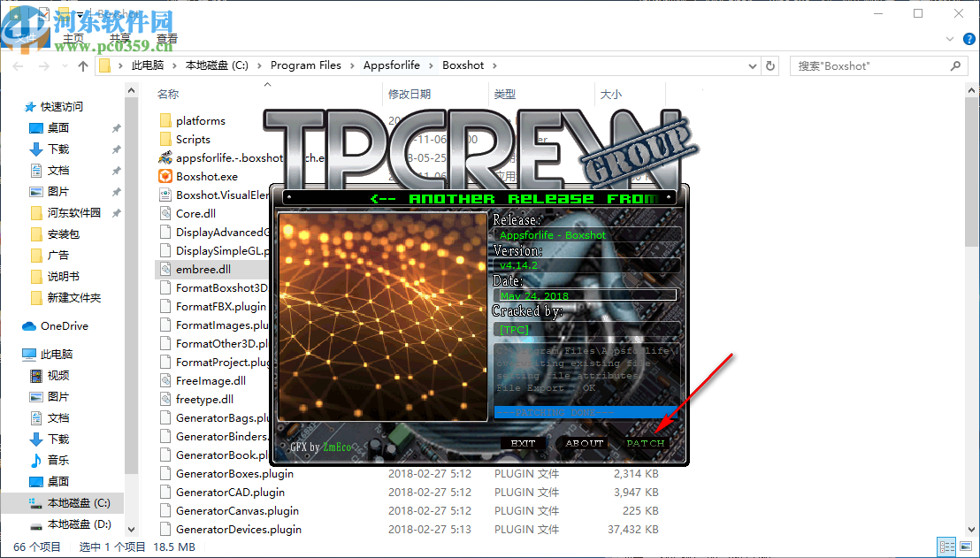Open the platforms folder

coord(200,120)
